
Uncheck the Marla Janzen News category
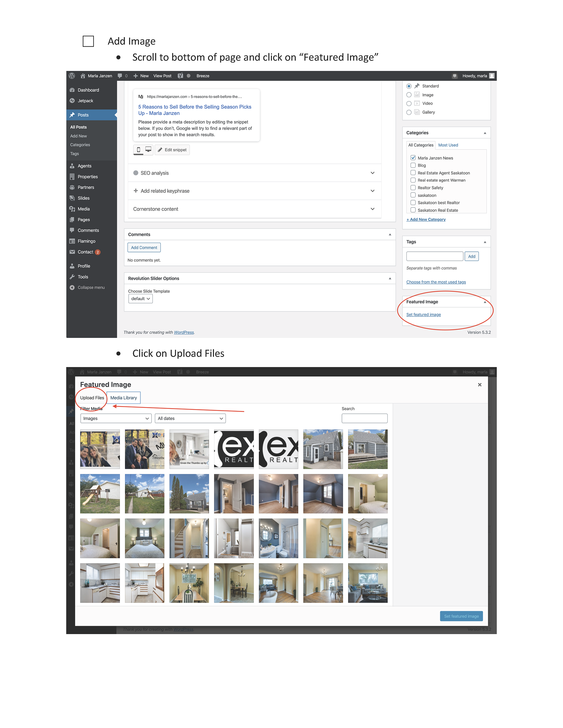(413, 158)
